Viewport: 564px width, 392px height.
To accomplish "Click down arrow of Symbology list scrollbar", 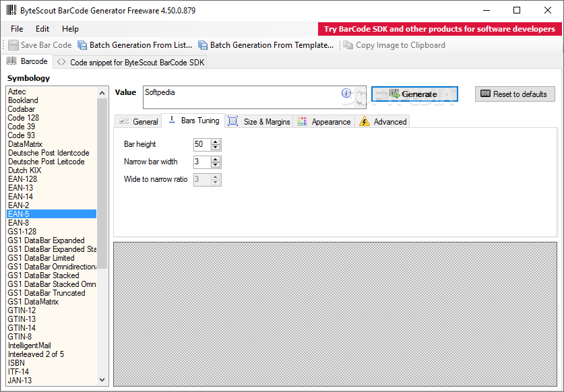I will point(102,380).
